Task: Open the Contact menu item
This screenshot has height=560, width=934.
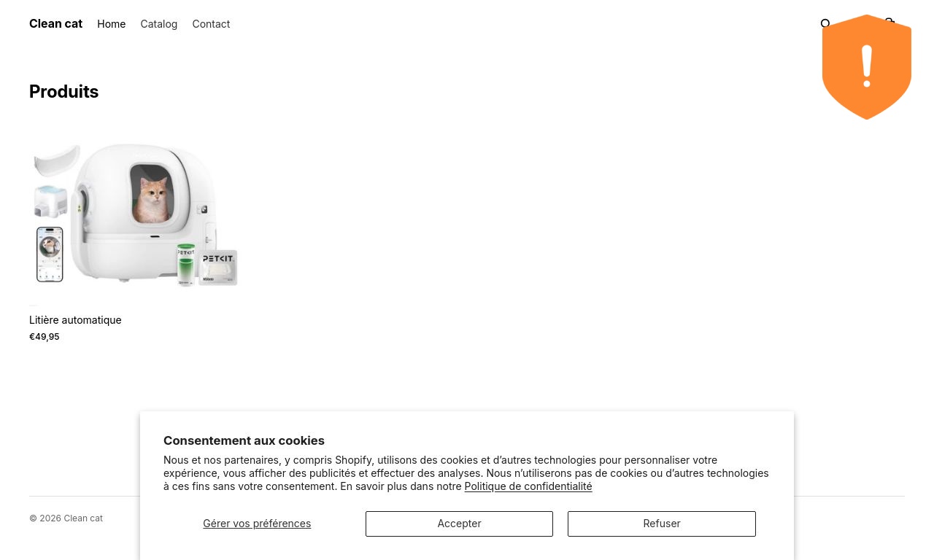Action: click(x=211, y=24)
